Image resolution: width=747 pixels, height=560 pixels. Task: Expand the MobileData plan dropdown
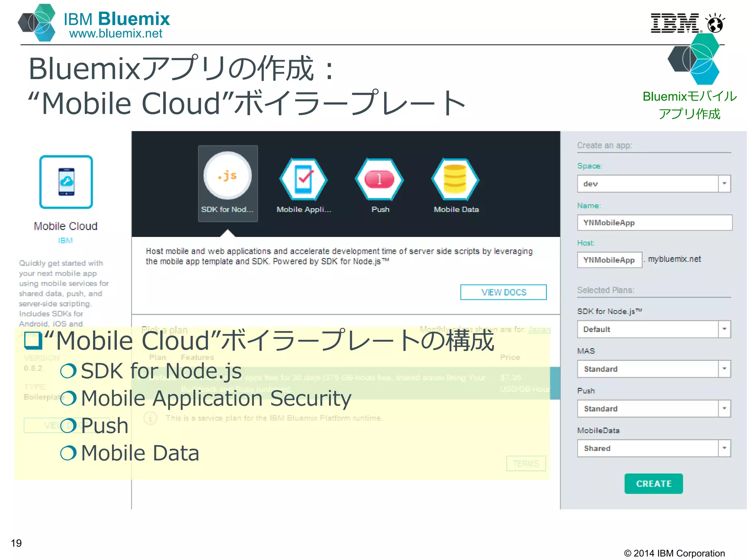coord(654,448)
